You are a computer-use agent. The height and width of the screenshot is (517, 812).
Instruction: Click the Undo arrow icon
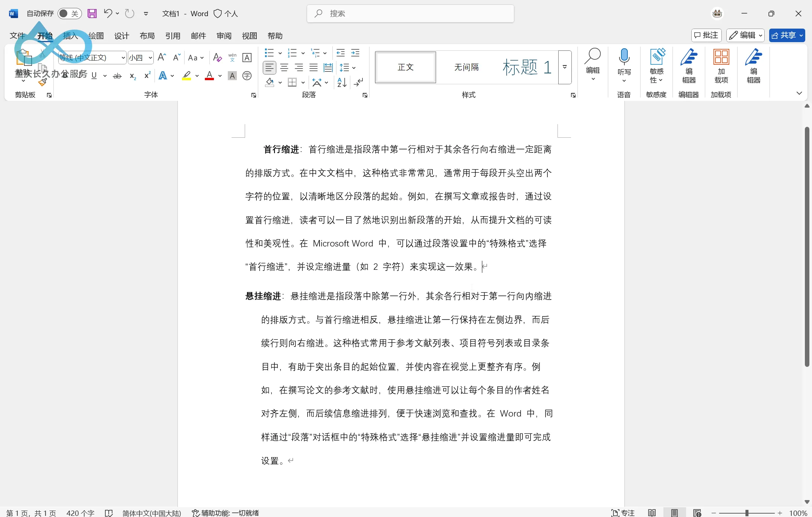click(108, 14)
